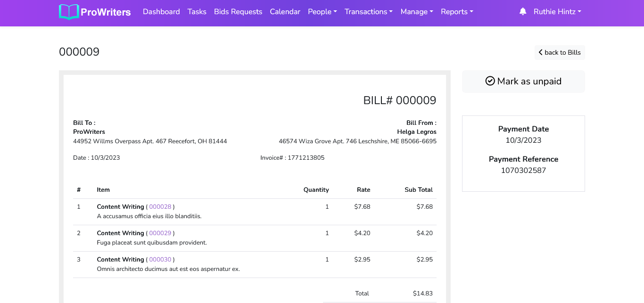
Task: Follow task link 000030
Action: click(x=160, y=260)
